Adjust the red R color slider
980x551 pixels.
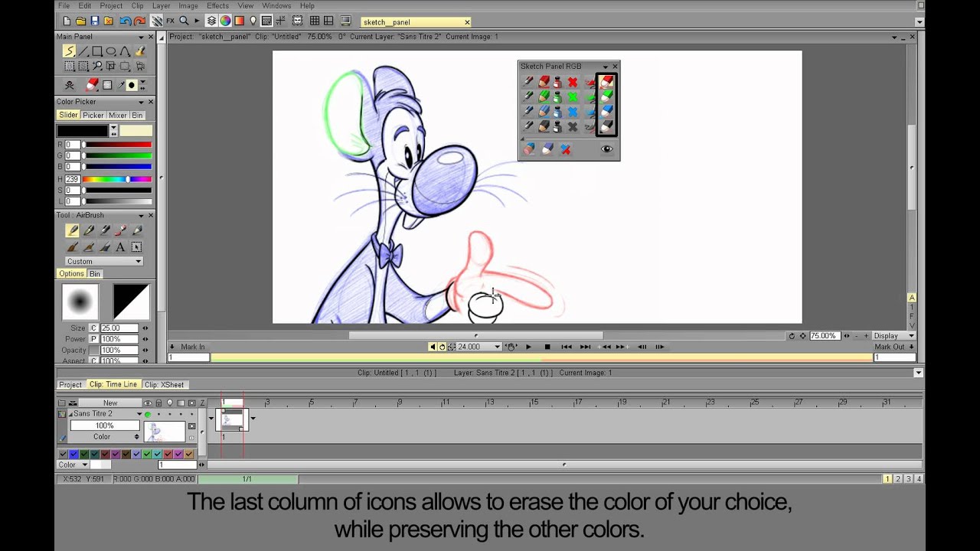coord(117,145)
